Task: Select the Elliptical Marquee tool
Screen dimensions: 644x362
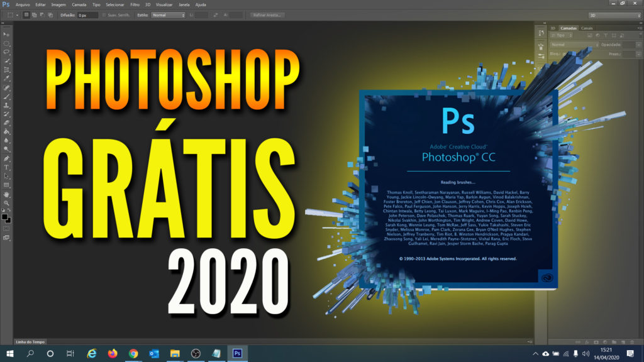Action: point(6,43)
